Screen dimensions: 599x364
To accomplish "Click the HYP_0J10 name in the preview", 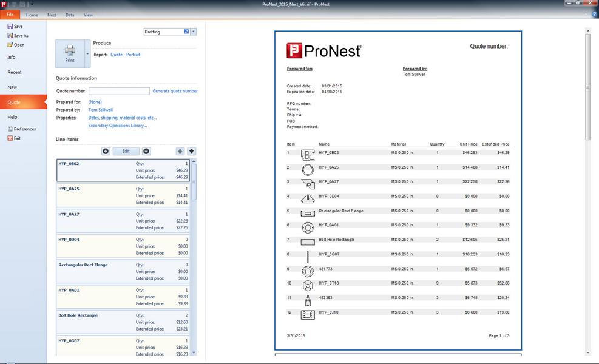I will coord(328,312).
